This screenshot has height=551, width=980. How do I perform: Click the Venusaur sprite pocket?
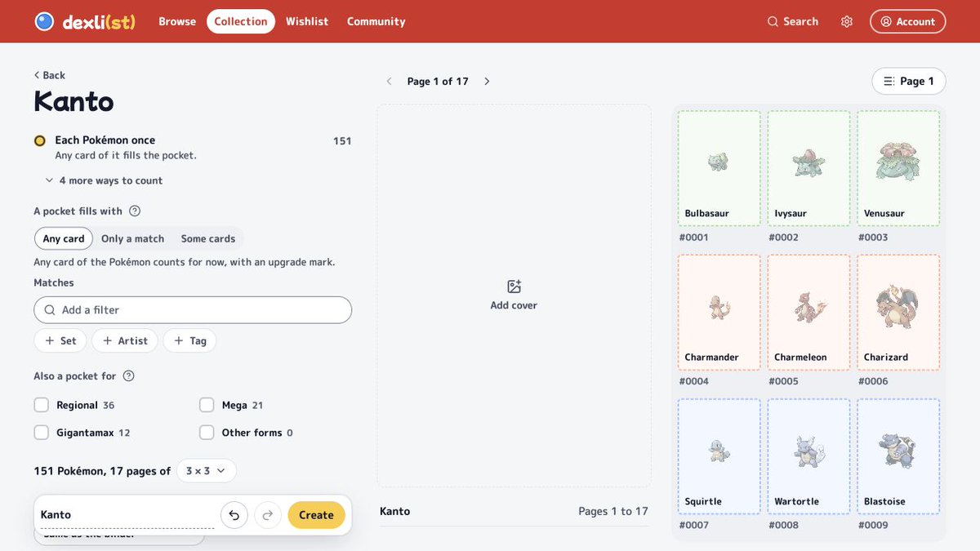[x=898, y=168]
